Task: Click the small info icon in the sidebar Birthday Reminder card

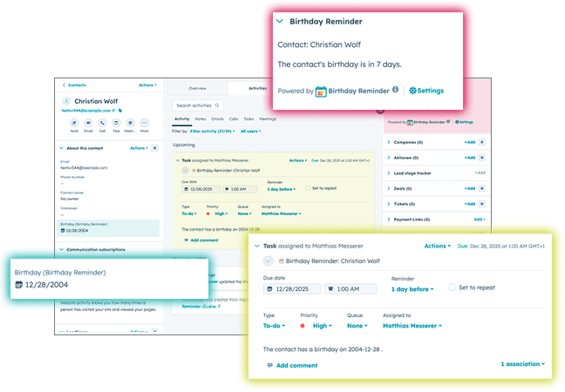Action: click(448, 122)
